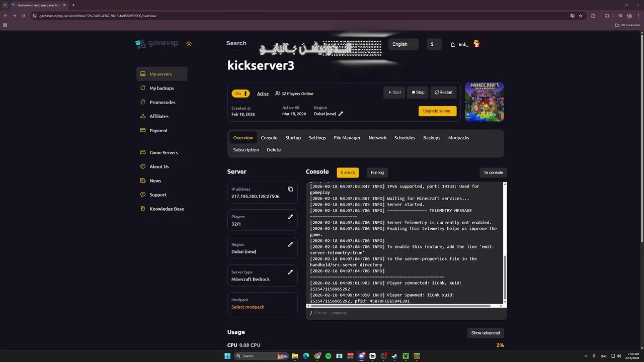The width and height of the screenshot is (644, 362).
Task: Focus the Enter command input field
Action: point(407,313)
